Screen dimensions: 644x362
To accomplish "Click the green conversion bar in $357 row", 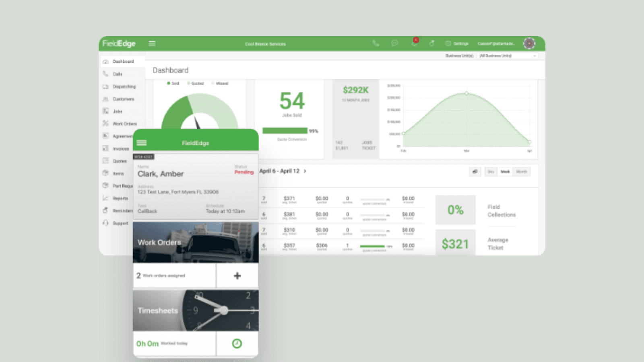I will click(372, 246).
